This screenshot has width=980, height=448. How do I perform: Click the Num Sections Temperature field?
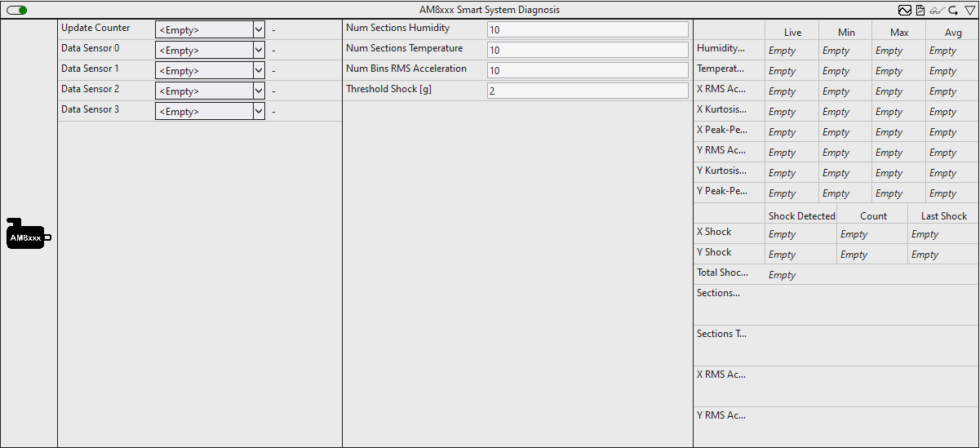coord(588,50)
